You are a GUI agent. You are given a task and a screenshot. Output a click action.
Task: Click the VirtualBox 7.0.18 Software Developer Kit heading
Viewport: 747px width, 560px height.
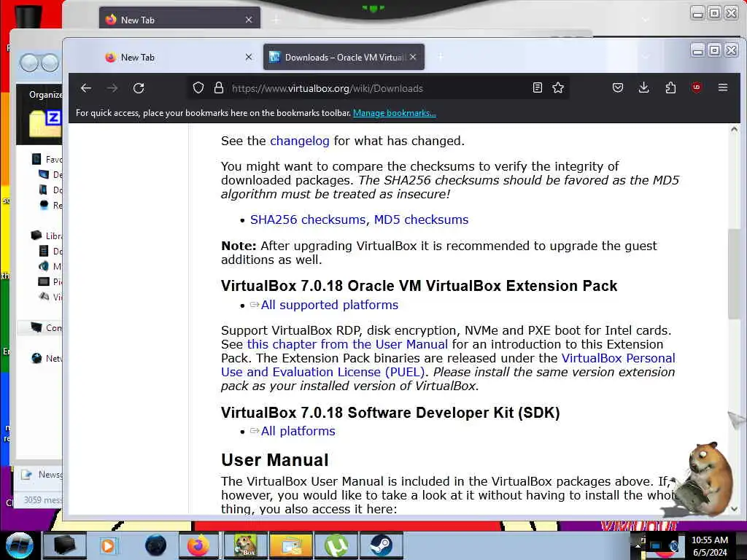tap(391, 413)
